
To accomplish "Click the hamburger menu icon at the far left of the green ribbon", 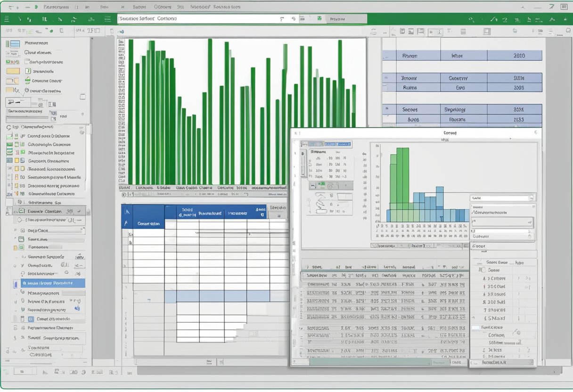I will [7, 19].
